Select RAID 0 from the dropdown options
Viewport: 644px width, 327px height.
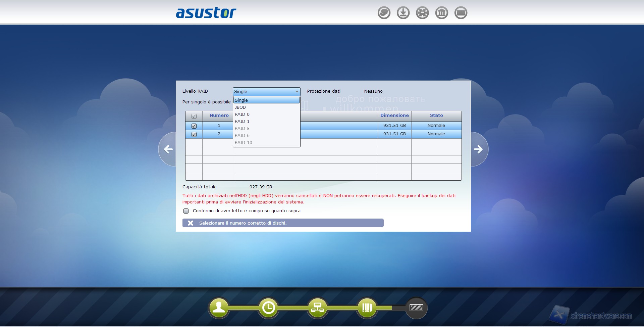(x=242, y=114)
